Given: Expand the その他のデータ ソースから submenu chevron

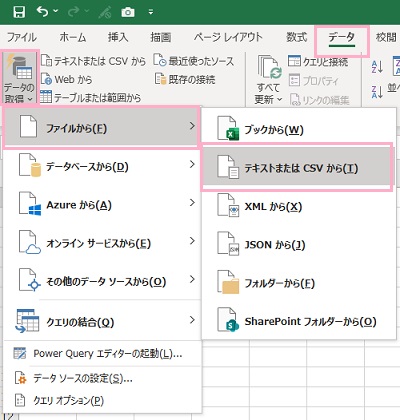Looking at the screenshot, I should pos(192,279).
